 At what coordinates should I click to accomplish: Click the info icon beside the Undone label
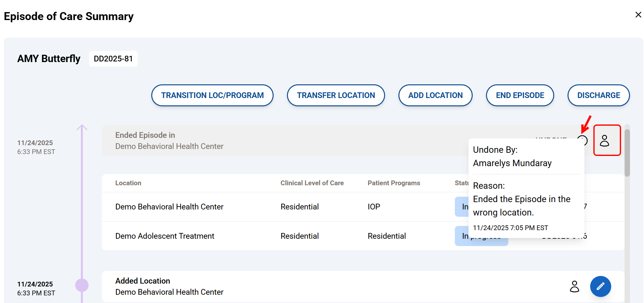pyautogui.click(x=582, y=140)
